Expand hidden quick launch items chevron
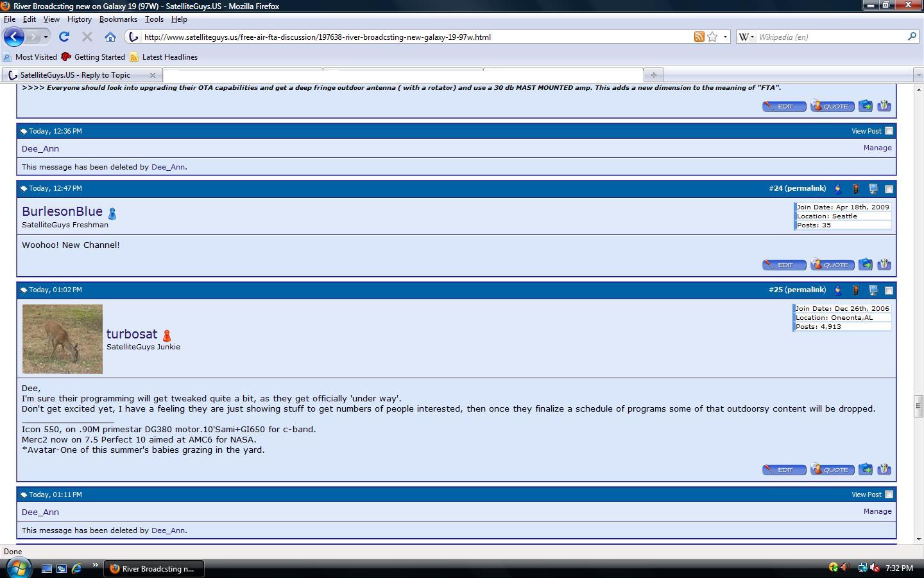 [95, 565]
